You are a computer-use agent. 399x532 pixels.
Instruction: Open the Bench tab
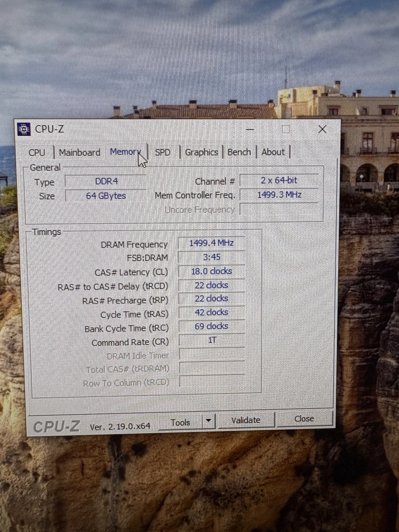point(239,152)
